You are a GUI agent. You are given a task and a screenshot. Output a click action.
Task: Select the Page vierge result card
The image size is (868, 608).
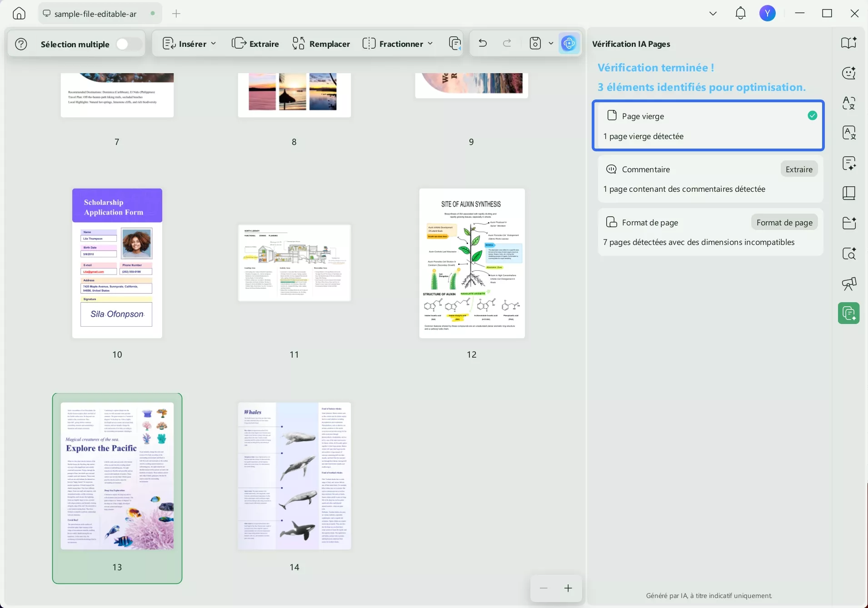click(x=708, y=125)
